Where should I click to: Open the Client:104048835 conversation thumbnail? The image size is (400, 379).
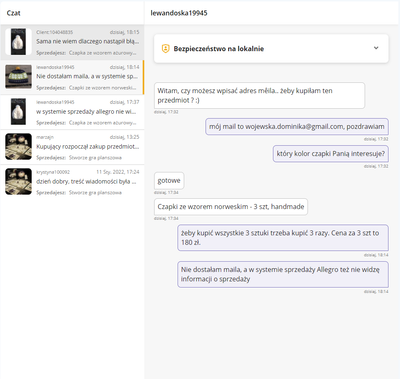click(18, 42)
